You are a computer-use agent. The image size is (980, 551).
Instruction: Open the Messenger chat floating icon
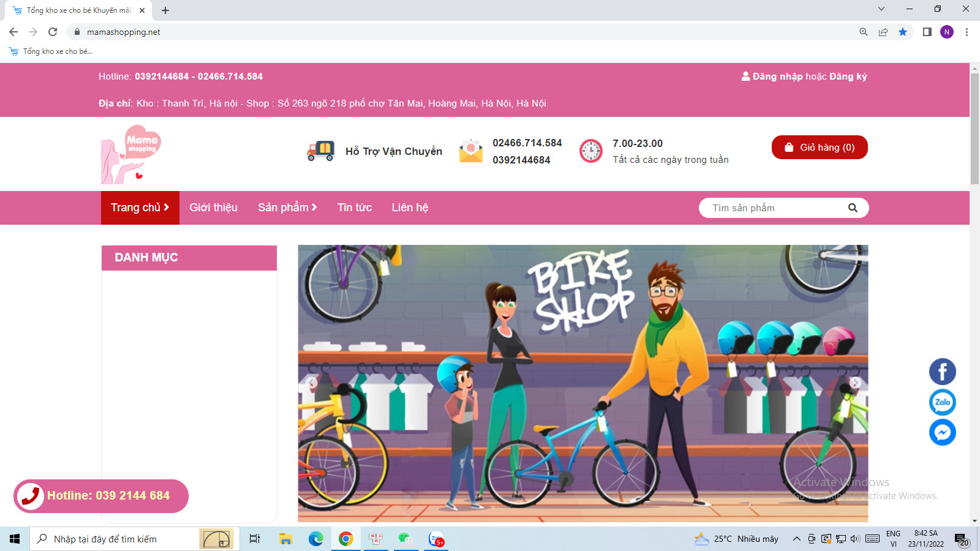pyautogui.click(x=942, y=432)
